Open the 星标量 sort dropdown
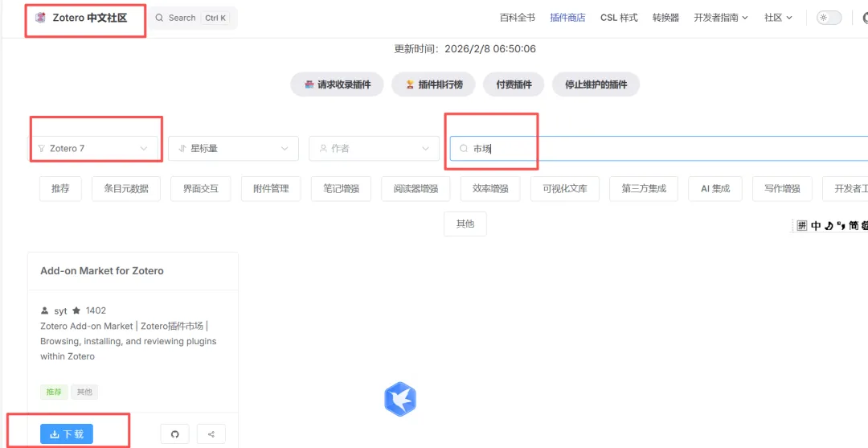The image size is (868, 448). coord(234,149)
